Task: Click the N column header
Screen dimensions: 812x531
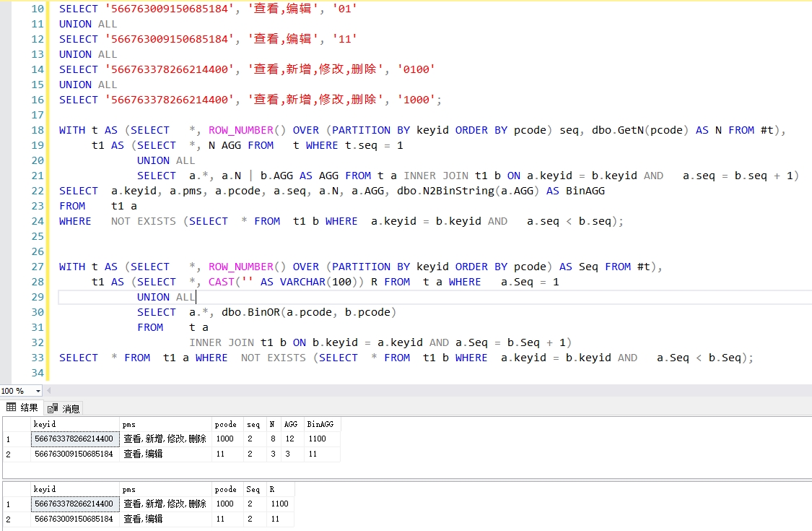Action: pos(272,424)
